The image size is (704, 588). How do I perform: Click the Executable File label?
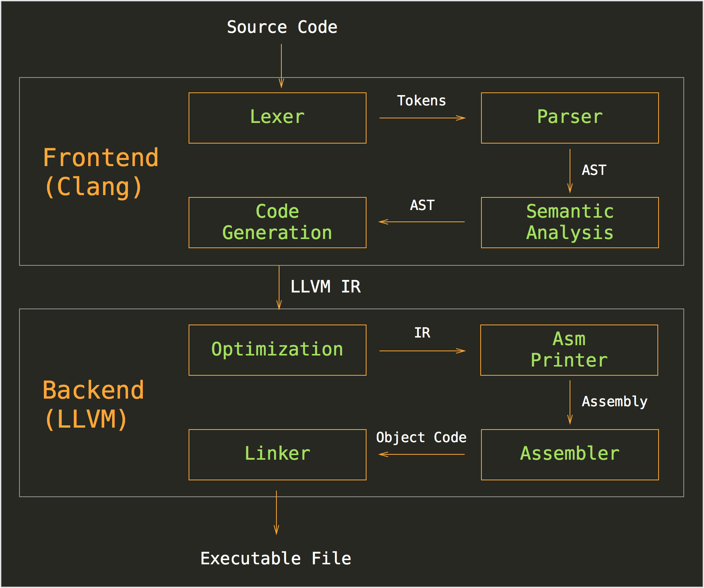pyautogui.click(x=276, y=558)
